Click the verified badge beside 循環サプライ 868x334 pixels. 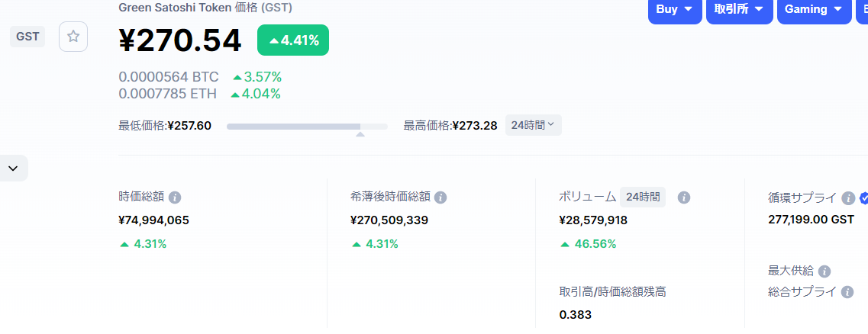[x=863, y=198]
